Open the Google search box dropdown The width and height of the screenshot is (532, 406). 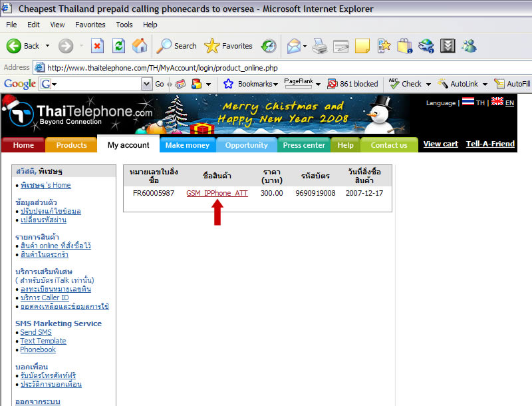tap(146, 84)
